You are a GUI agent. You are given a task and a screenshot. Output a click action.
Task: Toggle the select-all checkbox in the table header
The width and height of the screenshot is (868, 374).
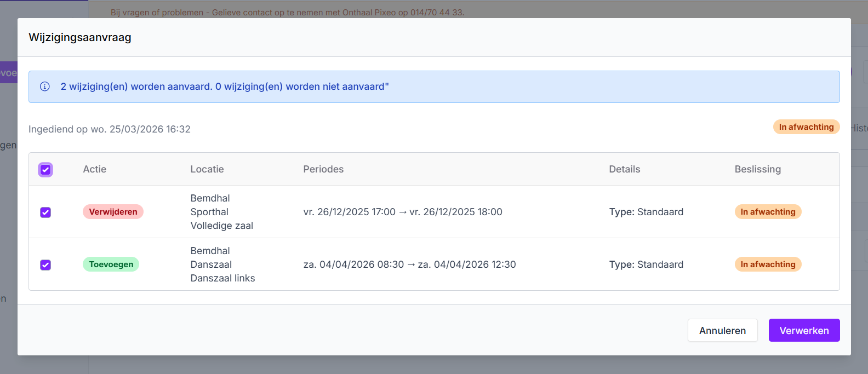tap(45, 170)
